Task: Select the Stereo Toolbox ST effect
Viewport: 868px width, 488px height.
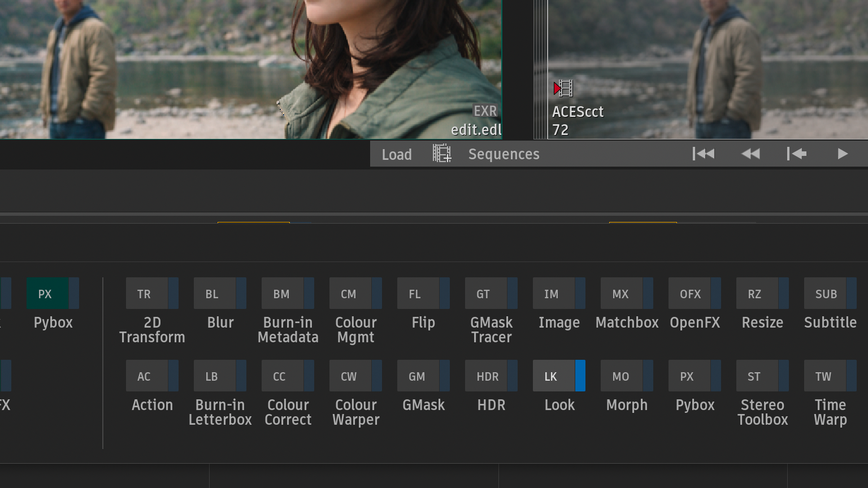Action: click(757, 376)
